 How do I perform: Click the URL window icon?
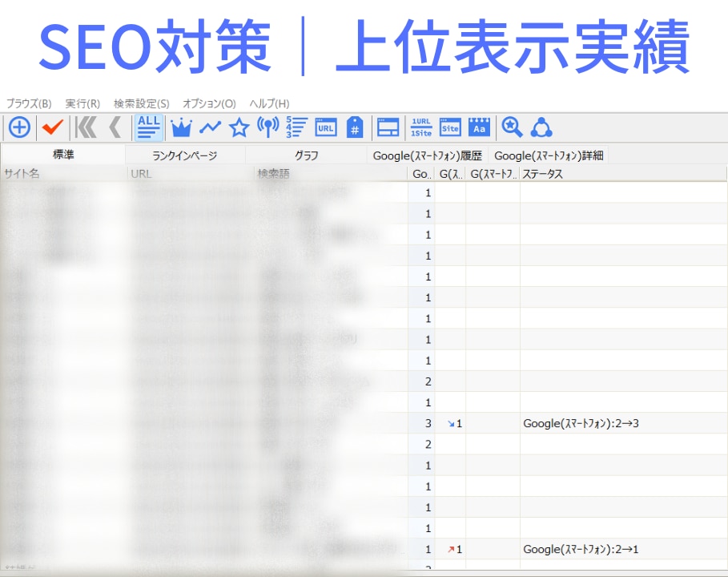(326, 127)
